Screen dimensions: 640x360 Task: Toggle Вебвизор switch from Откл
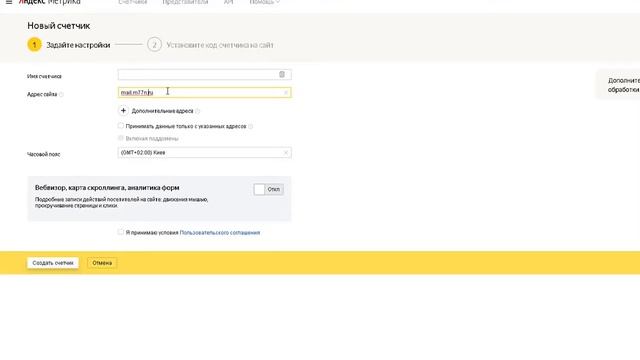pos(269,189)
